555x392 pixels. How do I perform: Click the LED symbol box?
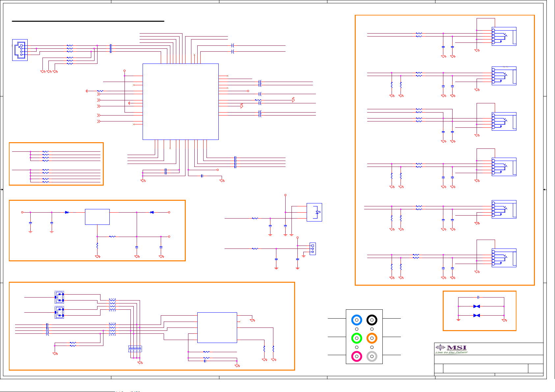coord(314,212)
